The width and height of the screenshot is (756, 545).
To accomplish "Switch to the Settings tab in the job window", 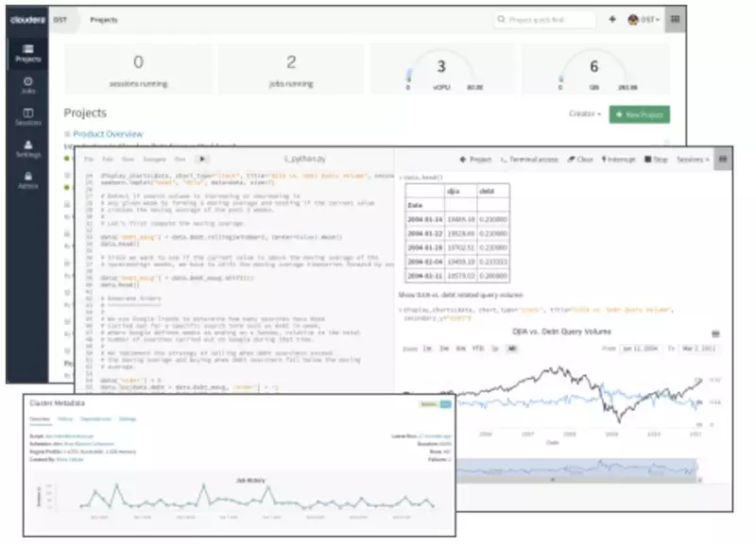I will coord(128,419).
